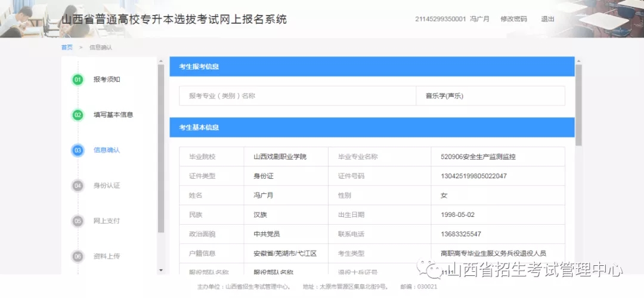Click the 身份证 certificate type cell

264,176
